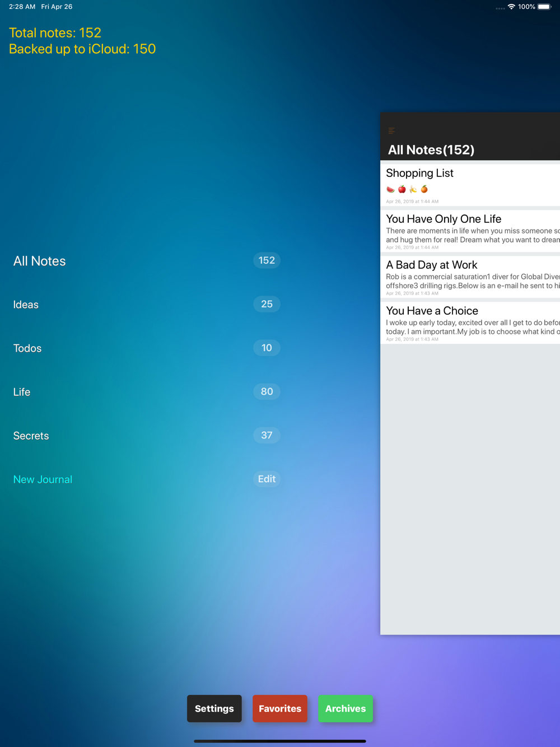Tap the 80 count badge for Life
560x747 pixels.
click(x=267, y=391)
